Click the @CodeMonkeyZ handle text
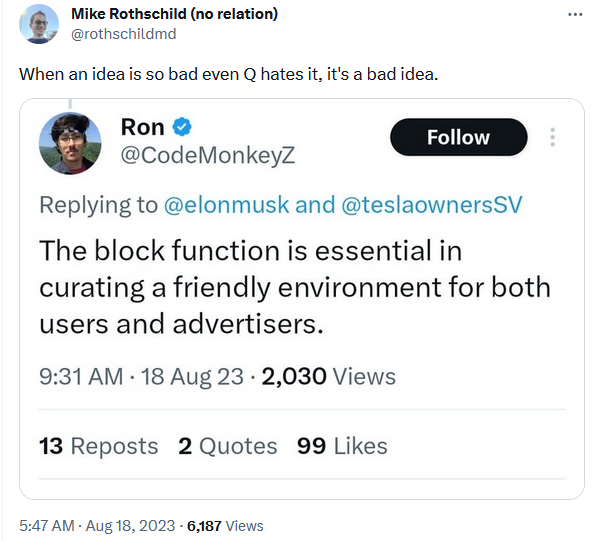 pos(208,155)
